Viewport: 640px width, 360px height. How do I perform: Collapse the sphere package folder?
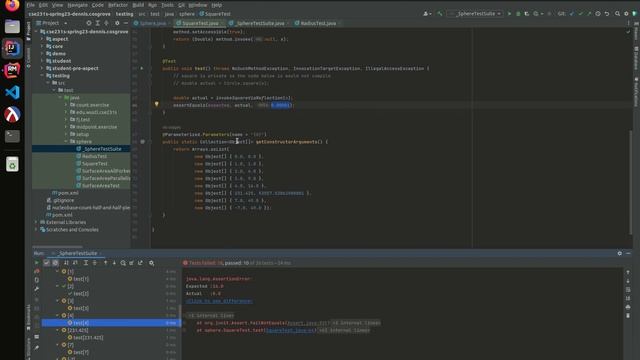click(x=66, y=141)
